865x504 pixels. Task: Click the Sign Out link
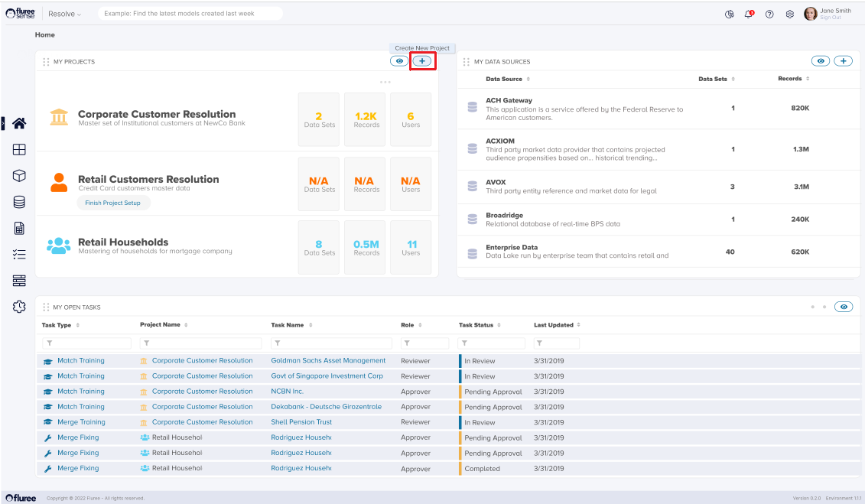(x=830, y=18)
